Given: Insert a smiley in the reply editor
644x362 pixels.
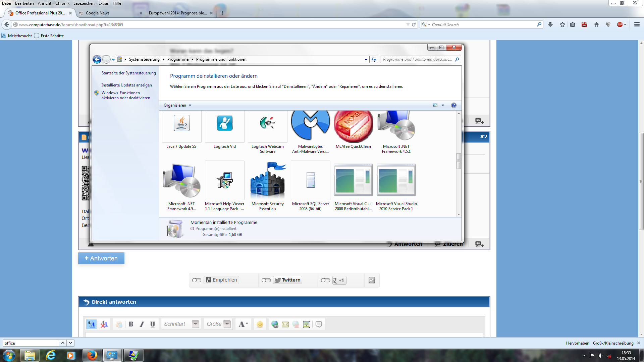Looking at the screenshot, I should [x=260, y=324].
